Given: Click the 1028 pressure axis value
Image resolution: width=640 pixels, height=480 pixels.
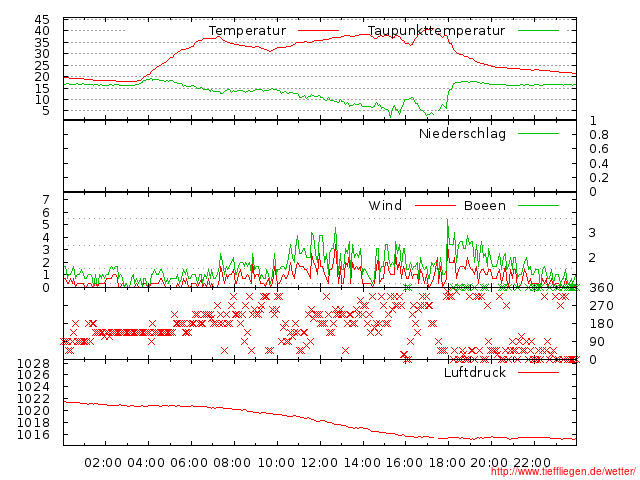Looking at the screenshot, I should [x=33, y=363].
